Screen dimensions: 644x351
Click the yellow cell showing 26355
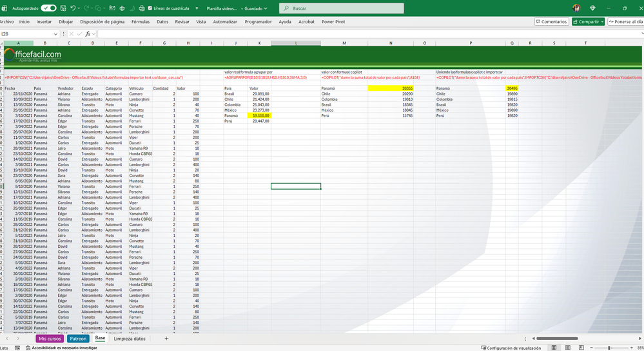(x=391, y=88)
